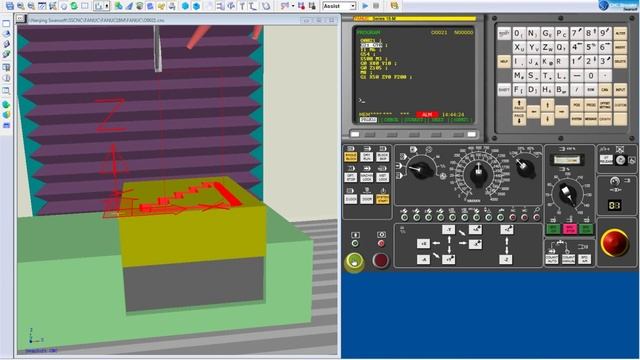Click the feedrate override dial
640x360 pixels.
[x=479, y=173]
